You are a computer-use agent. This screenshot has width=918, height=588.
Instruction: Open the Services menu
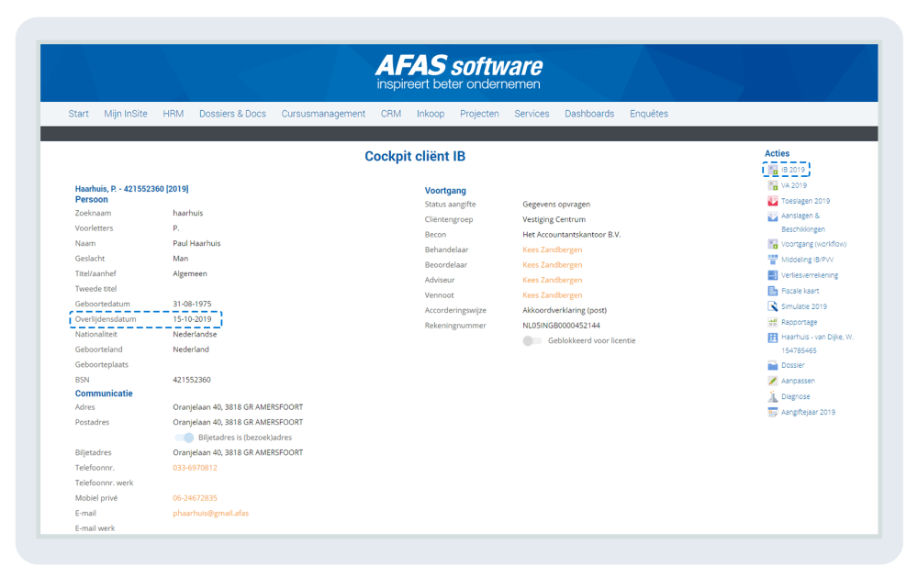[532, 114]
